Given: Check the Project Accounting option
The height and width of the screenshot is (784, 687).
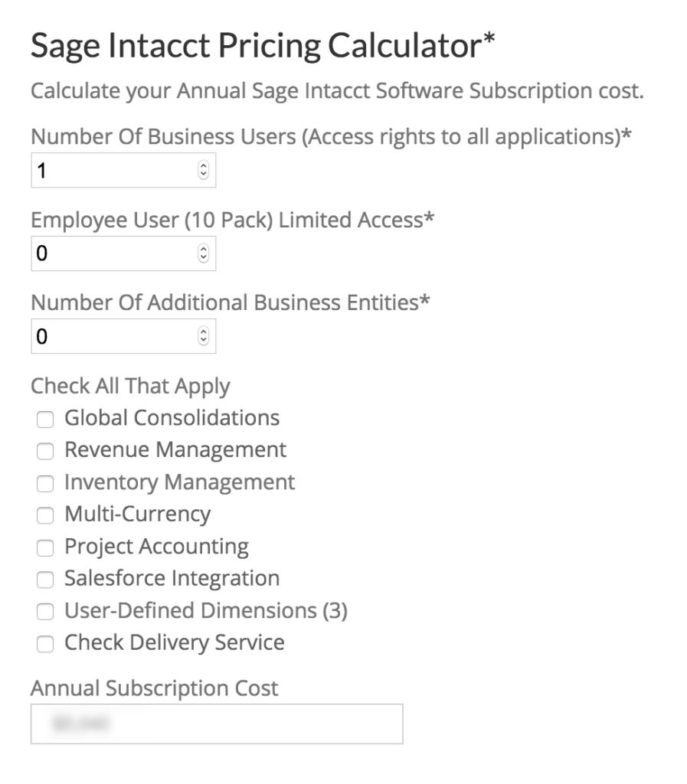Looking at the screenshot, I should click(44, 547).
